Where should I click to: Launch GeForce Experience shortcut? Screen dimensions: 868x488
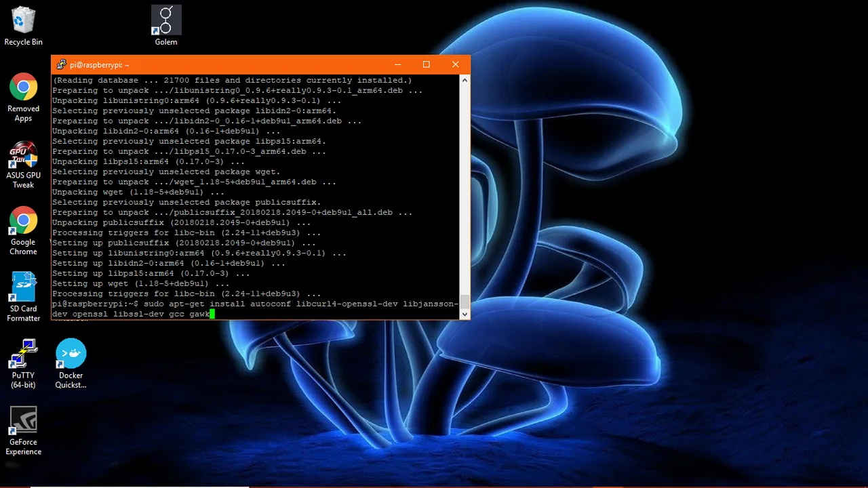pyautogui.click(x=23, y=431)
